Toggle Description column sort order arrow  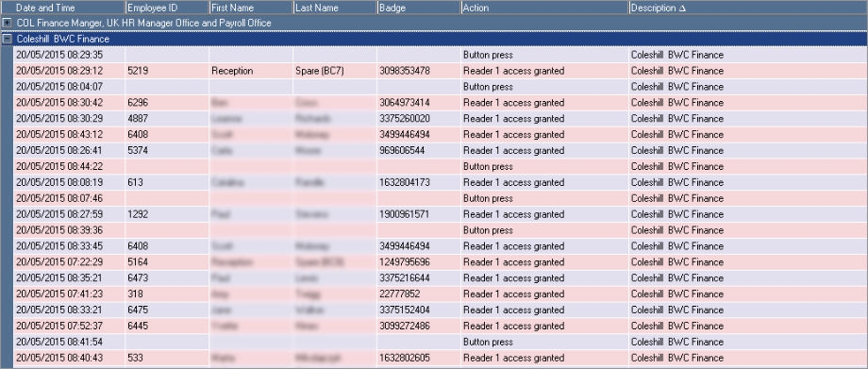click(682, 8)
